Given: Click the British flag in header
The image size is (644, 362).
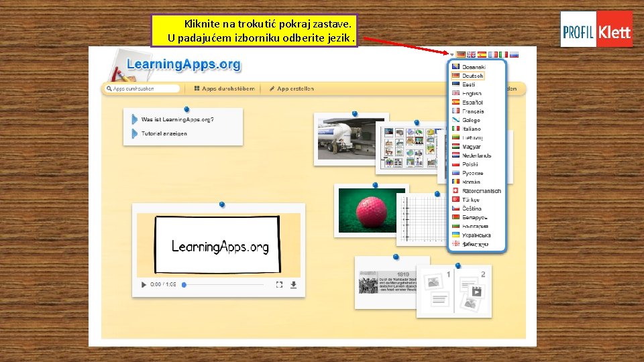Looking at the screenshot, I should pyautogui.click(x=471, y=54).
